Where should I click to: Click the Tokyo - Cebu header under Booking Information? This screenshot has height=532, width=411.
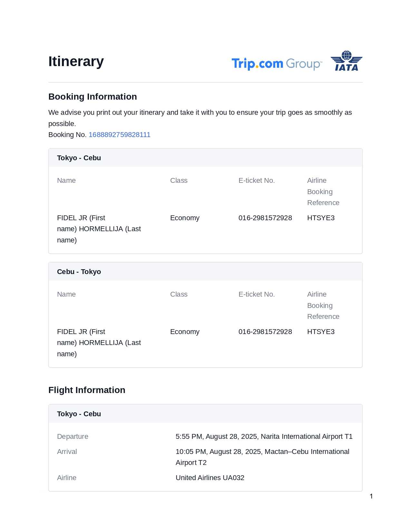point(79,158)
